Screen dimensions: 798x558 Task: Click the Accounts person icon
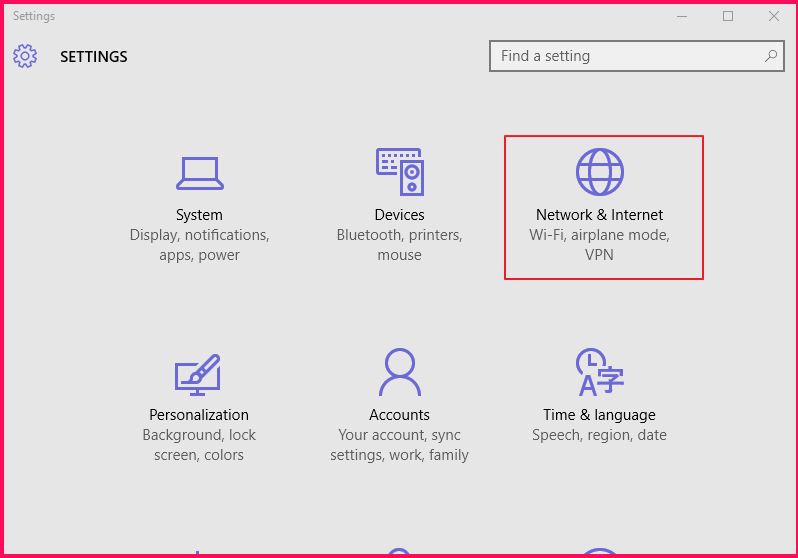coord(399,373)
